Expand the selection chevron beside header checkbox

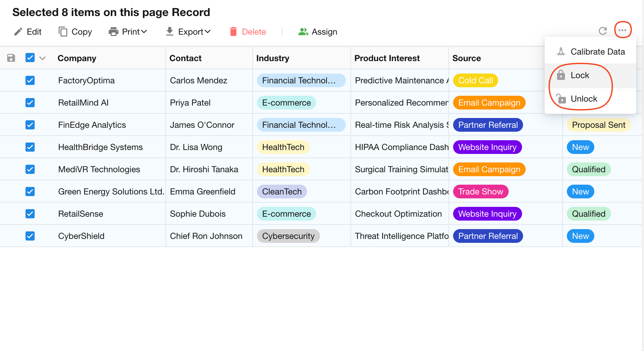pyautogui.click(x=42, y=58)
